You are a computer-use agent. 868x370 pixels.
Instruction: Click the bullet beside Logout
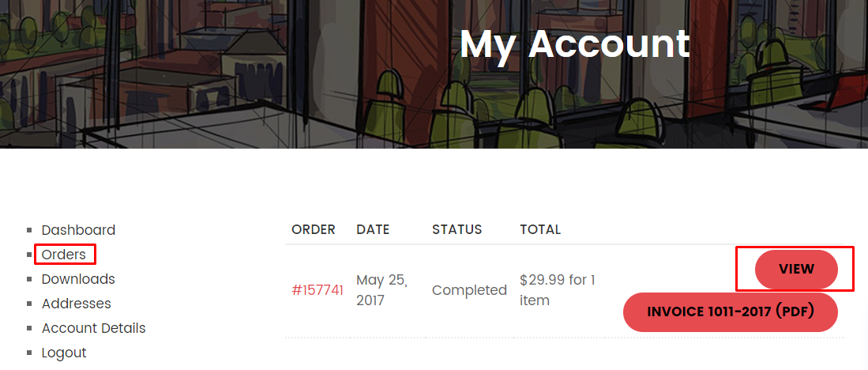(x=30, y=353)
